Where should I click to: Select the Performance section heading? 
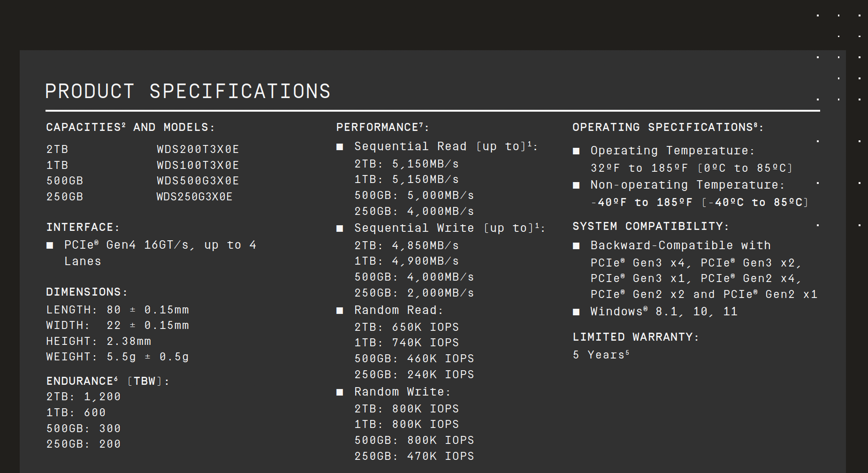pos(382,127)
